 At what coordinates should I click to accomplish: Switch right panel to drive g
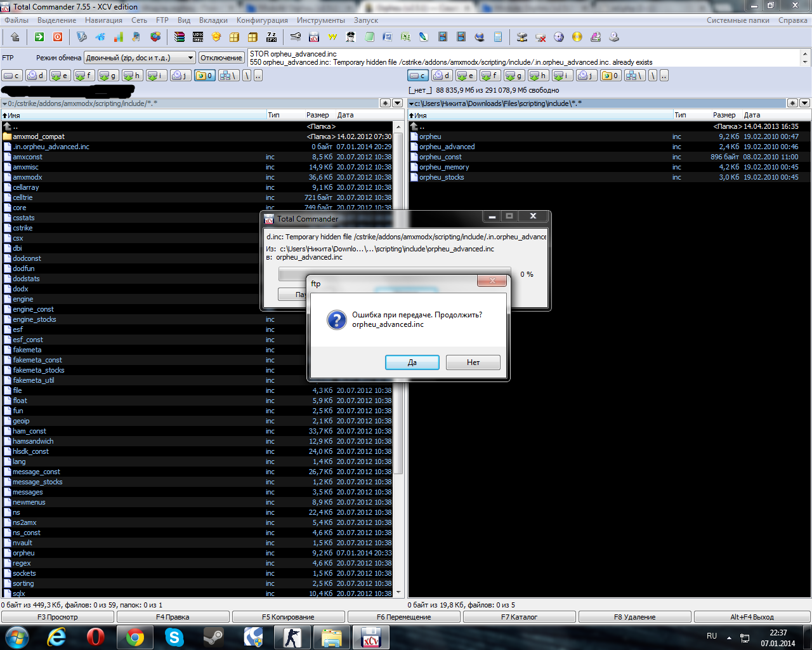[514, 76]
